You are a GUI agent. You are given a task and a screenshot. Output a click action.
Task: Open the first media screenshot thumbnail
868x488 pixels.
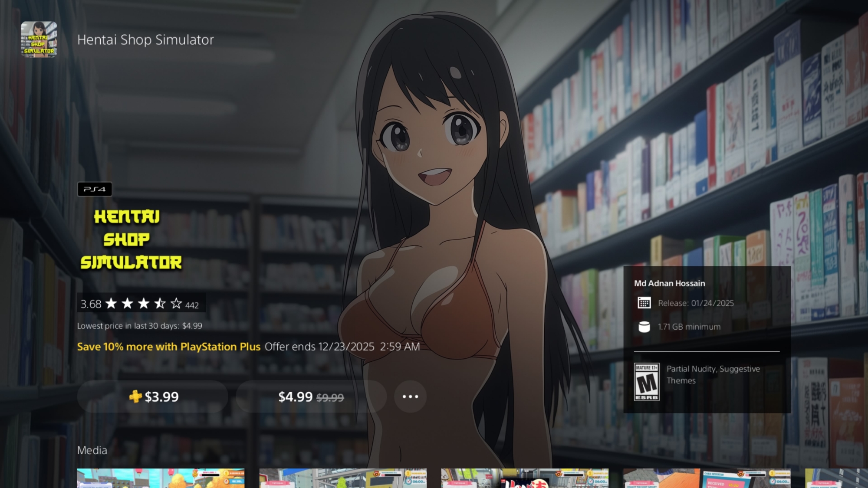coord(161,478)
